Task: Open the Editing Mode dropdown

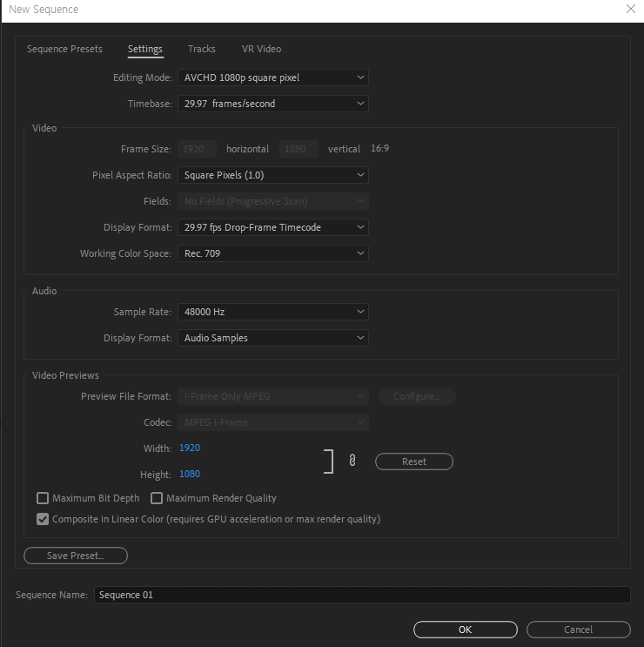Action: click(273, 78)
